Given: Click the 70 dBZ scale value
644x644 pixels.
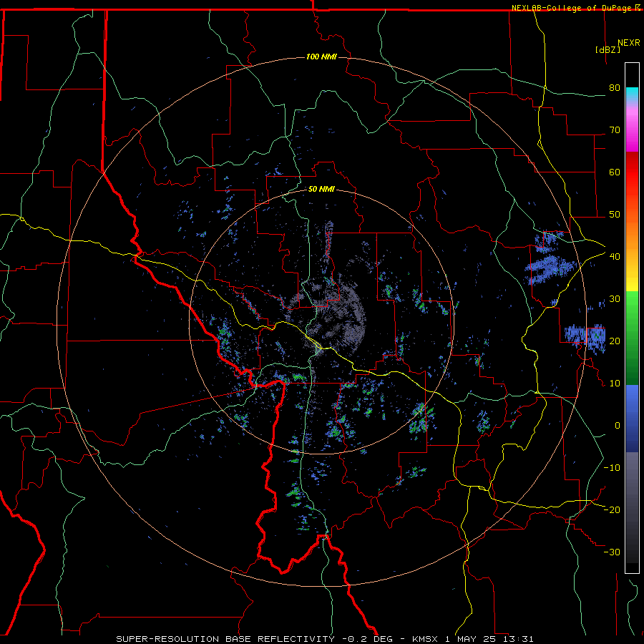Looking at the screenshot, I should click(615, 130).
